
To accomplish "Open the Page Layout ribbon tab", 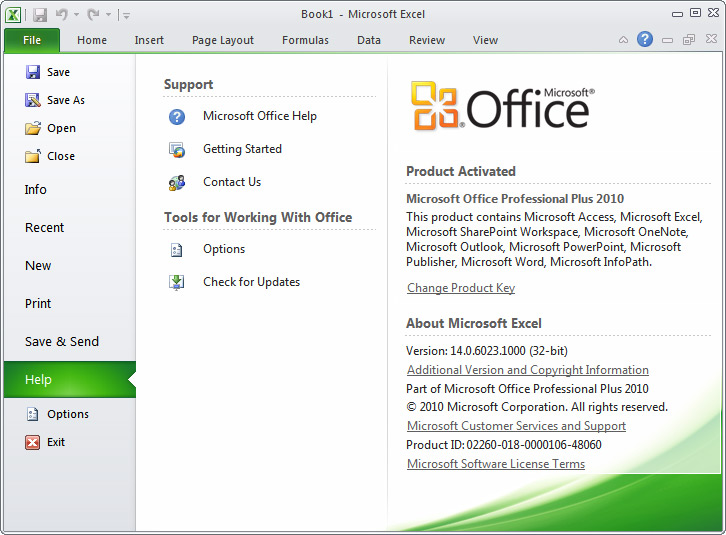I will coord(223,40).
